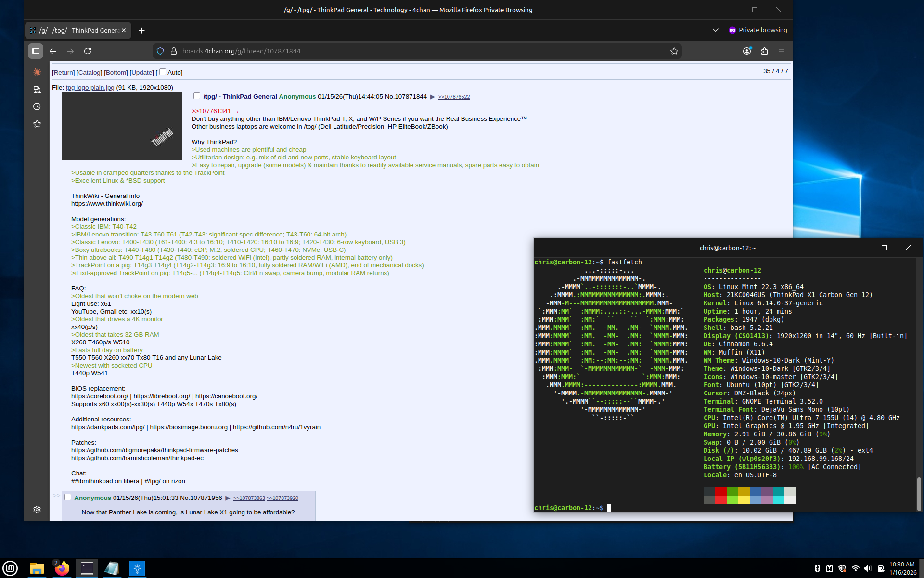The width and height of the screenshot is (924, 578).
Task: Bookmark this page with star icon
Action: [674, 51]
